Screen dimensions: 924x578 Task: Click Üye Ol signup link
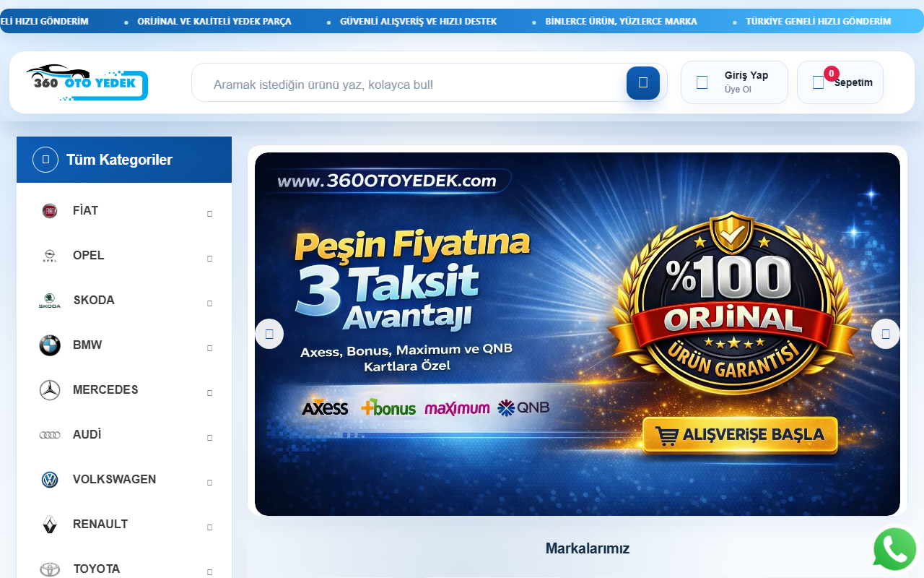pyautogui.click(x=738, y=90)
